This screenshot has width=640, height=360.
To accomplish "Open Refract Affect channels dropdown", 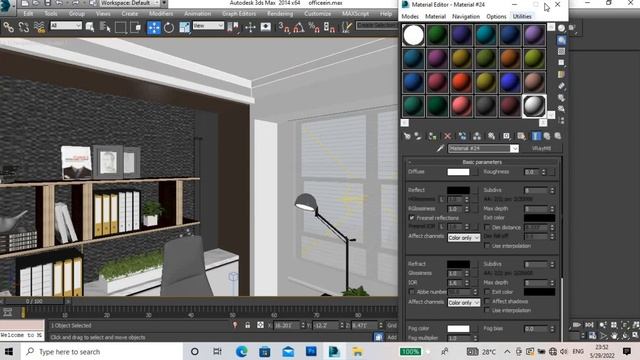I will coord(464,302).
